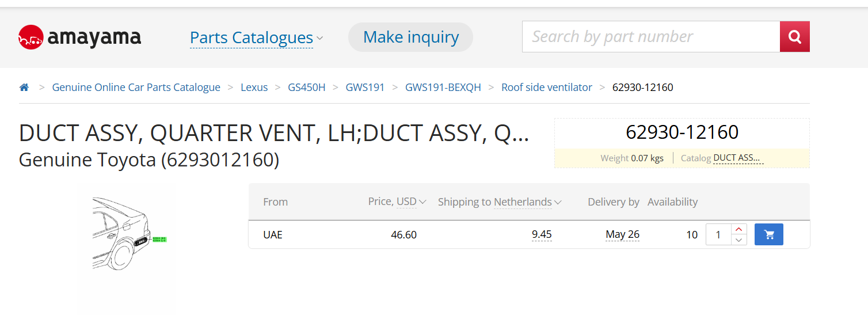The image size is (868, 315).
Task: Click the red search magnifier button
Action: [795, 37]
